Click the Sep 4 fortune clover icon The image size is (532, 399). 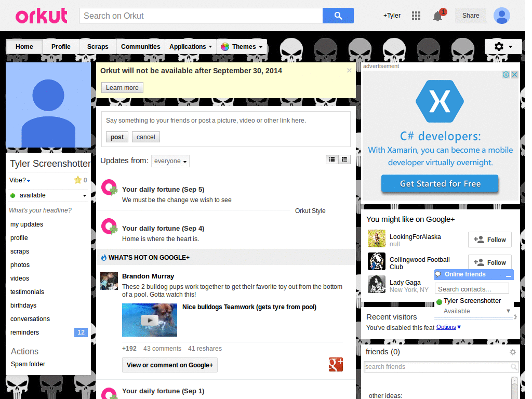click(x=110, y=227)
